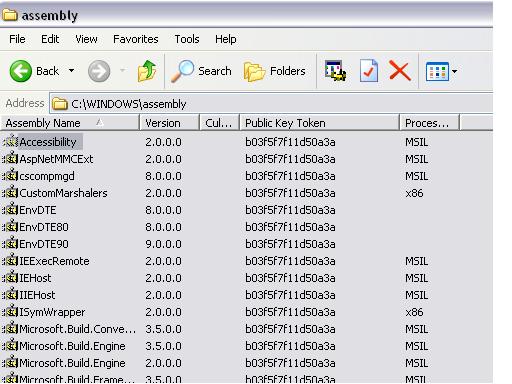Viewport: 512px width, 384px height.
Task: Open the Forward history dropdown arrow
Action: click(123, 71)
